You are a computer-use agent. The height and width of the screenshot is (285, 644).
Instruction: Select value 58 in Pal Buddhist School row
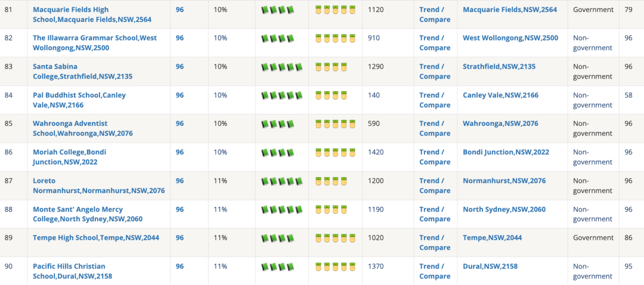(x=628, y=95)
